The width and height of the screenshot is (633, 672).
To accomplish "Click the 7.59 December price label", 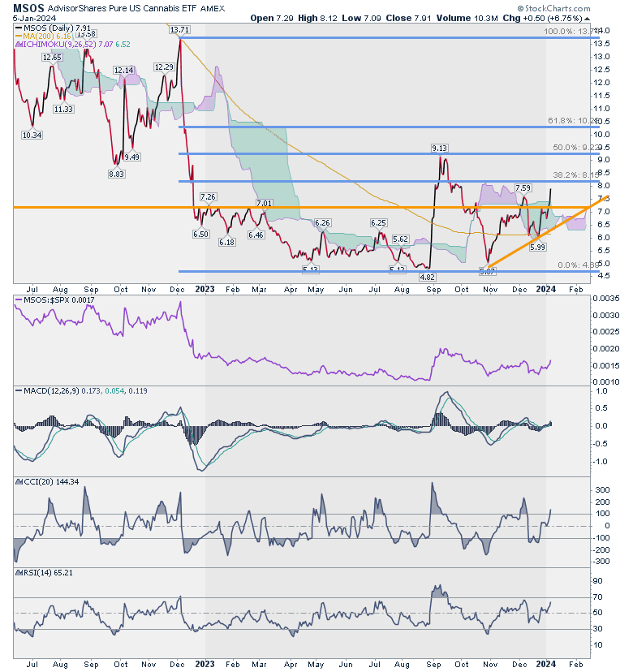I will [x=523, y=187].
